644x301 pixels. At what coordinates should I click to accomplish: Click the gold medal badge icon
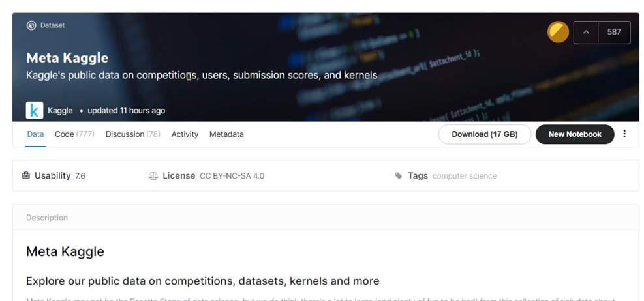tap(558, 32)
